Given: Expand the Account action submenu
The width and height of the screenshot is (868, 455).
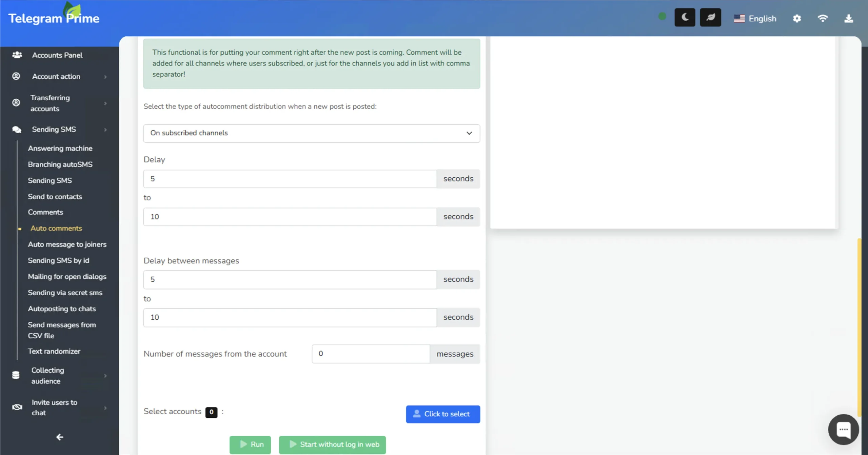Looking at the screenshot, I should click(x=56, y=77).
